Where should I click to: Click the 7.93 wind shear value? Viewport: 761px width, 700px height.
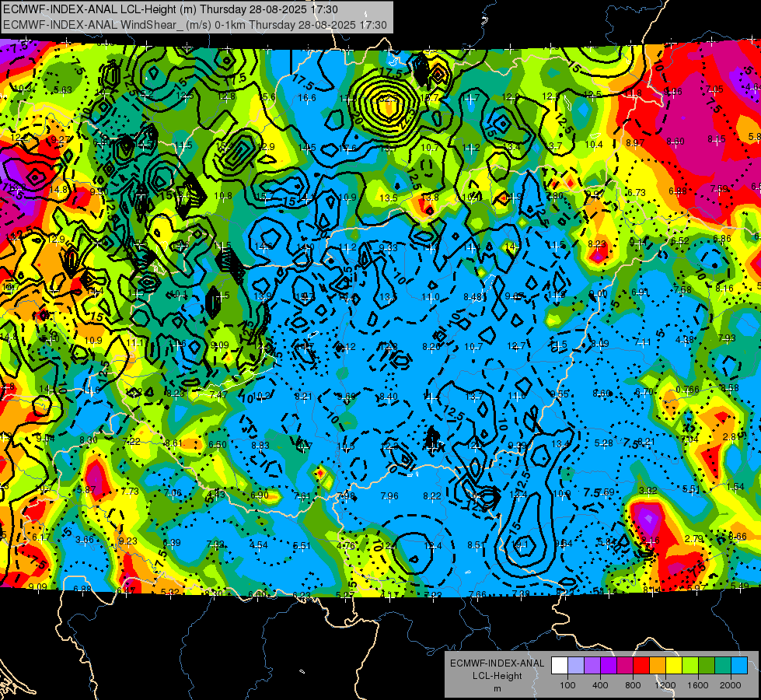point(727,338)
